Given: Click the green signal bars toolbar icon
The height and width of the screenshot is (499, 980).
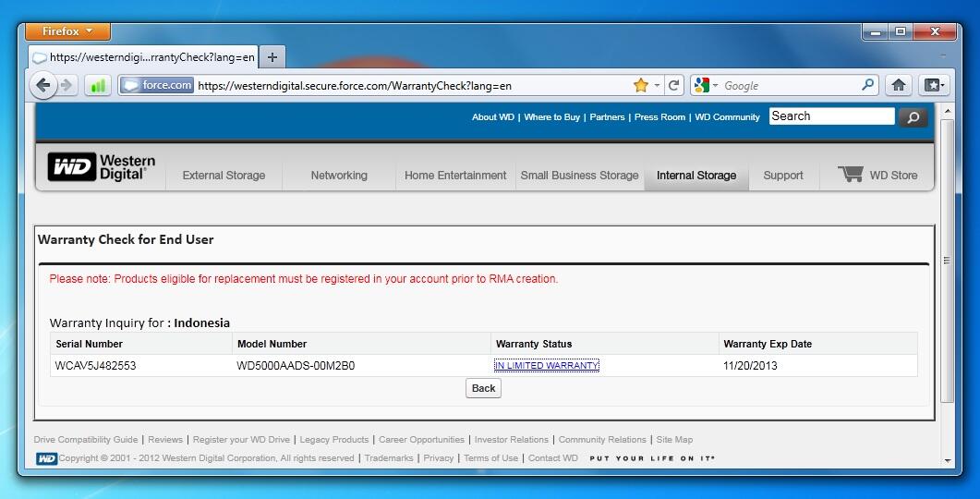Looking at the screenshot, I should [x=98, y=86].
